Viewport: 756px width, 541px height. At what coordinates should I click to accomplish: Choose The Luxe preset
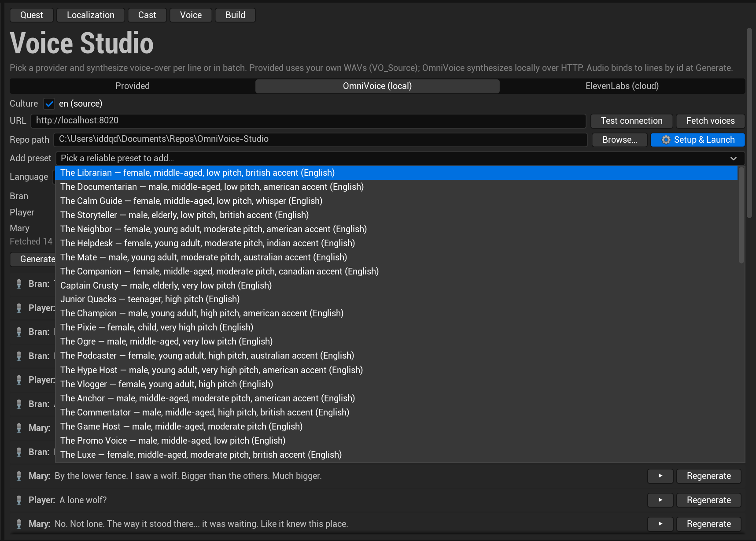tap(396, 455)
